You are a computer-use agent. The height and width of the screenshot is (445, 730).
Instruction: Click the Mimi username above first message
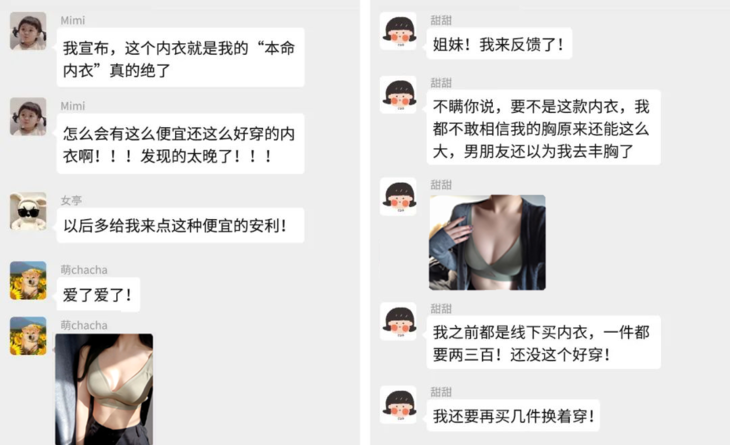[73, 20]
